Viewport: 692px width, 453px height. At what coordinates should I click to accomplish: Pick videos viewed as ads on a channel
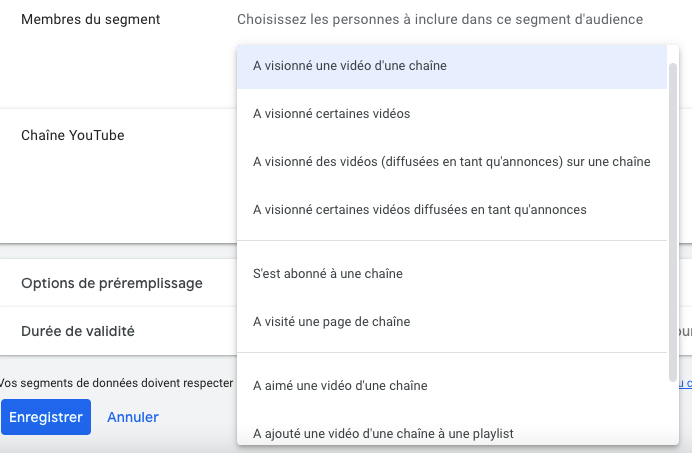(452, 162)
